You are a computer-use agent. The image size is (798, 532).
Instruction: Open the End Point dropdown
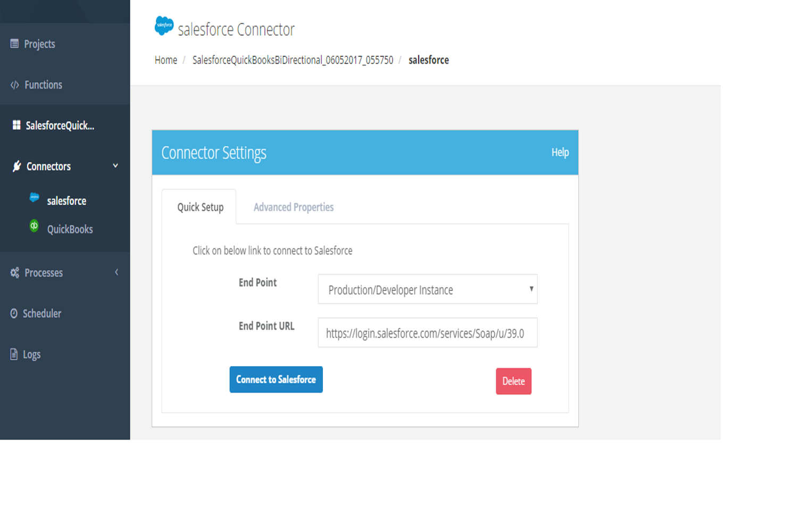pos(427,289)
